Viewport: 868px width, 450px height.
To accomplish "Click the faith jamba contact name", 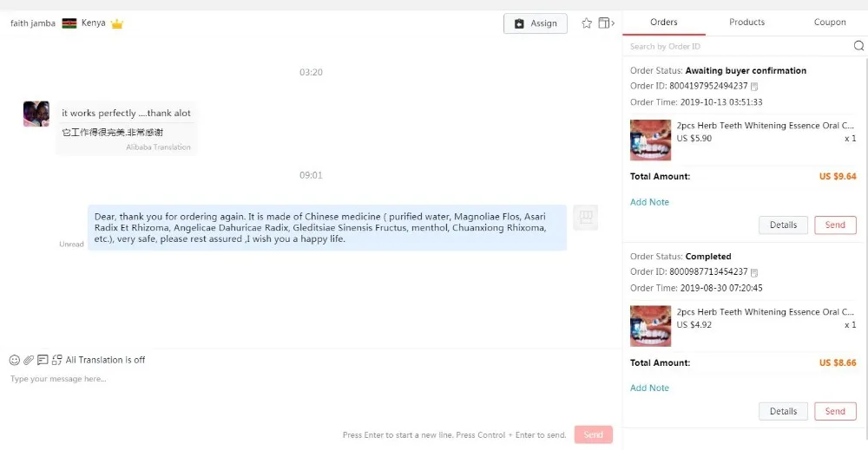I will 33,23.
